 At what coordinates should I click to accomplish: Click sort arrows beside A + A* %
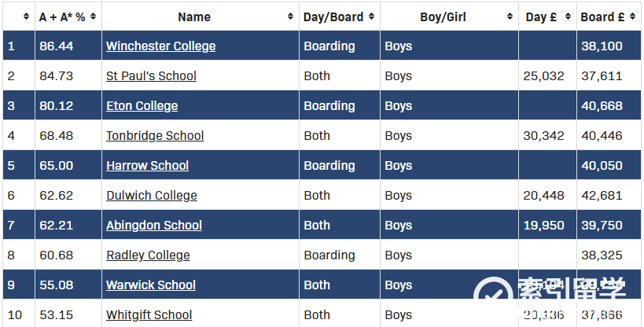(x=94, y=17)
